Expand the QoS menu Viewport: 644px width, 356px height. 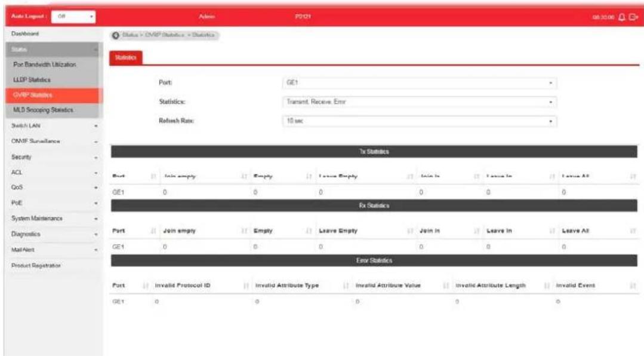pyautogui.click(x=54, y=188)
